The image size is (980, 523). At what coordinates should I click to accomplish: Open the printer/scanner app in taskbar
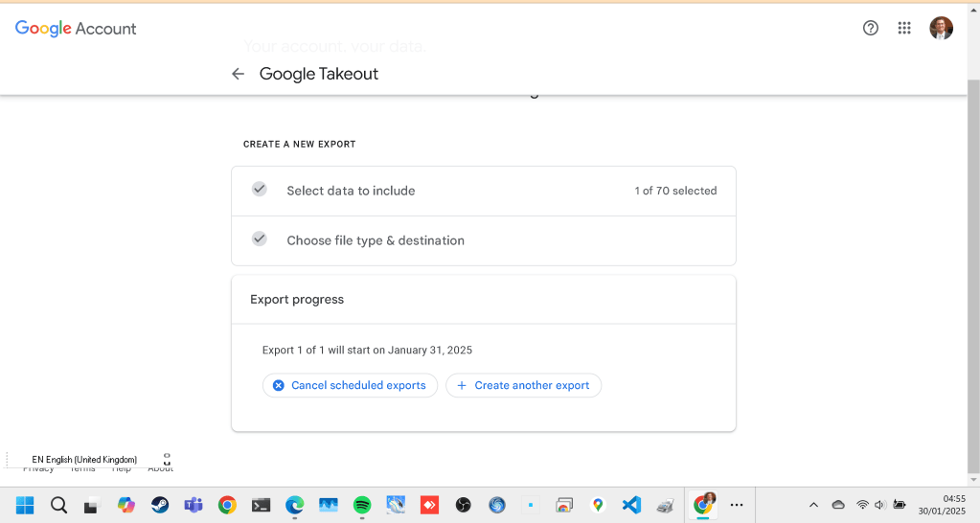tap(665, 505)
